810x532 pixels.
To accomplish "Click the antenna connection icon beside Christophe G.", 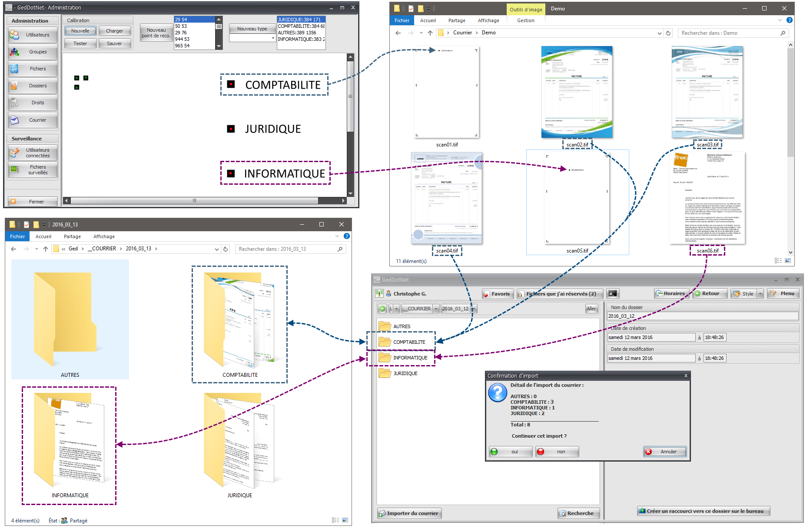I will (379, 293).
